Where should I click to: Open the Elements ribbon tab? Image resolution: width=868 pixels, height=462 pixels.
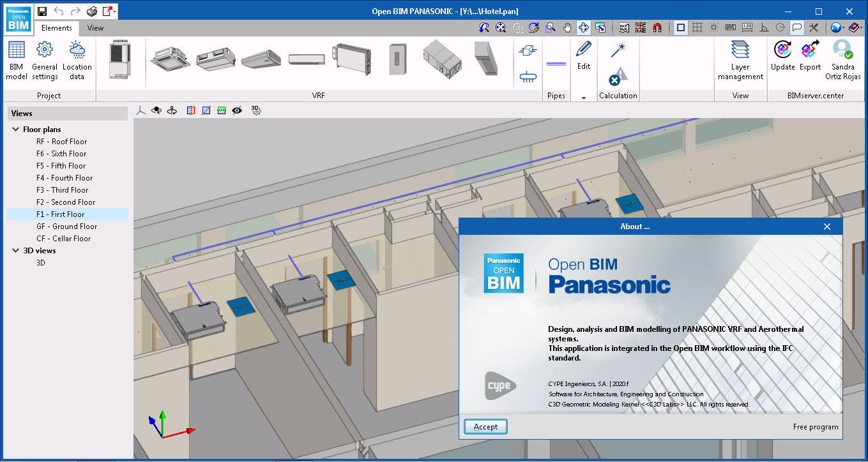(x=56, y=28)
